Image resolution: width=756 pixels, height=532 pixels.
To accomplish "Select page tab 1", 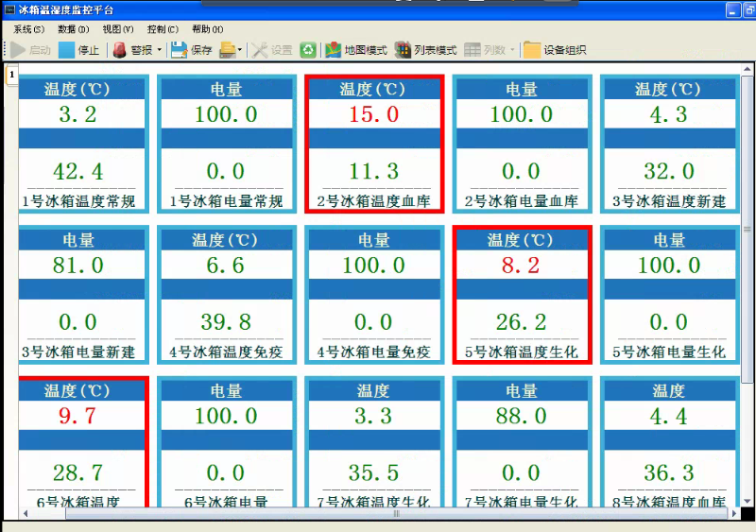I will point(12,75).
